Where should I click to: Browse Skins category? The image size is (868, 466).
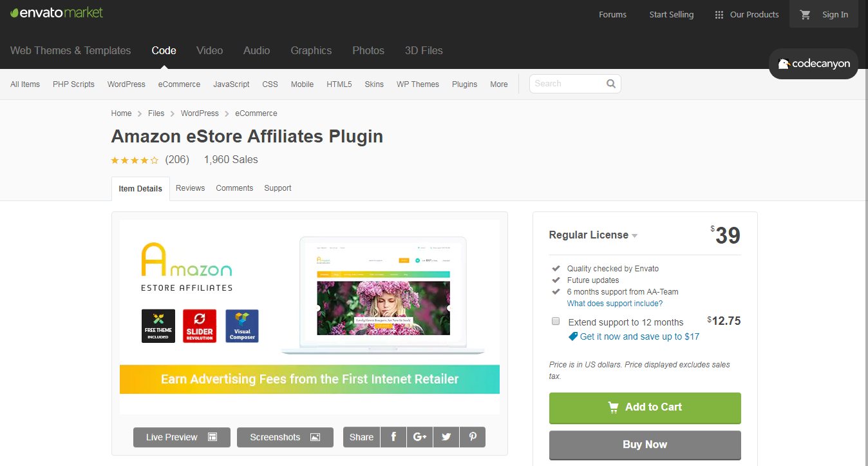tap(374, 84)
